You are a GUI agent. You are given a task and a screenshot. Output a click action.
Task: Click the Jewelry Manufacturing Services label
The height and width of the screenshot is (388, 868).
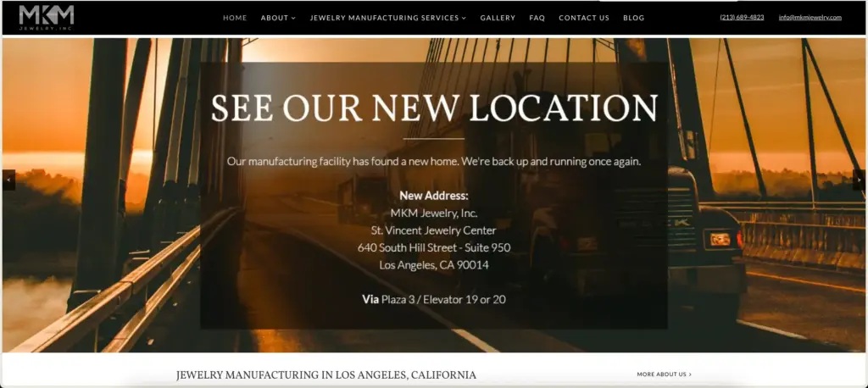(x=384, y=18)
